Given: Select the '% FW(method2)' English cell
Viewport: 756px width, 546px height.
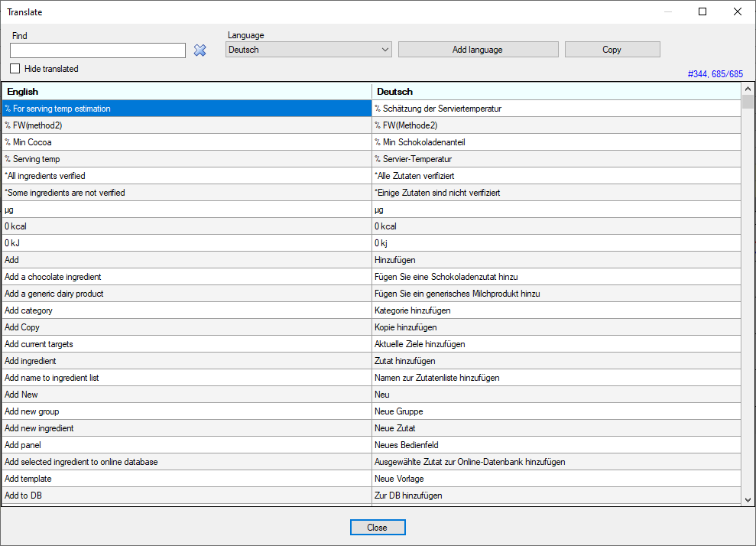Looking at the screenshot, I should coord(187,125).
